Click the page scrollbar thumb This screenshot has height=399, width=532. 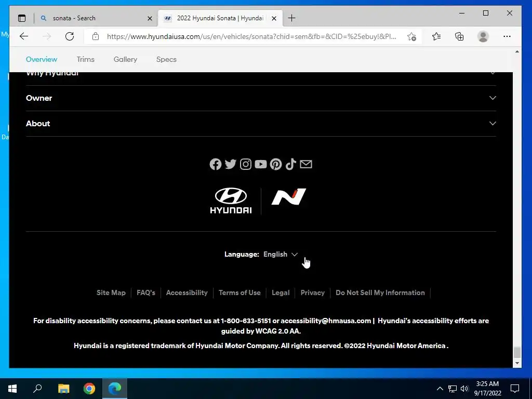tap(517, 352)
